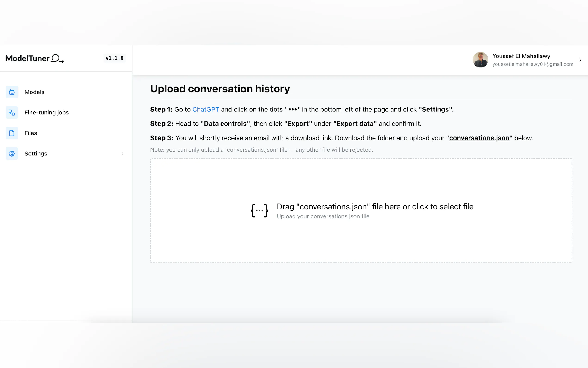Click the Settings gear icon
Screen dimensions: 588x368
12,154
